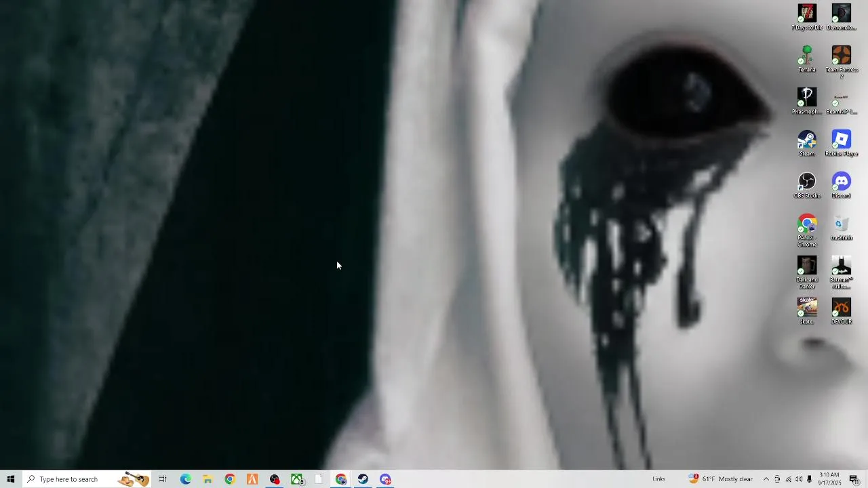
Task: Click the taskbar search box
Action: coord(87,479)
